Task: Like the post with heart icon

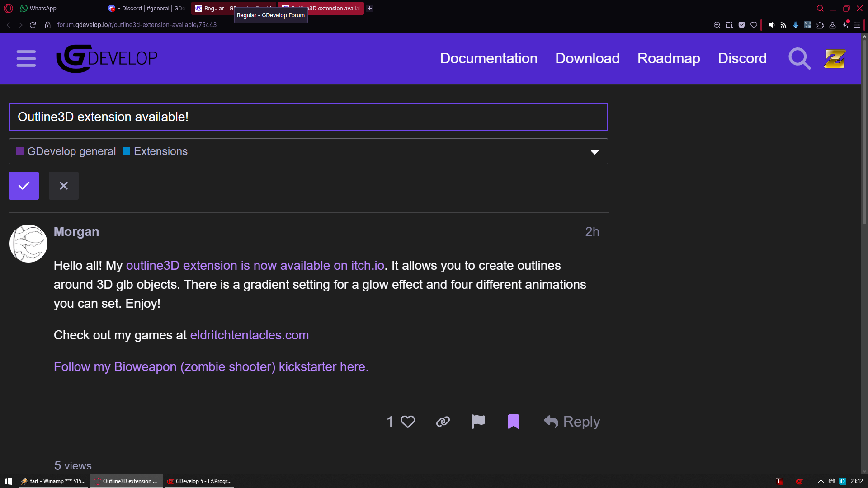Action: tap(407, 422)
